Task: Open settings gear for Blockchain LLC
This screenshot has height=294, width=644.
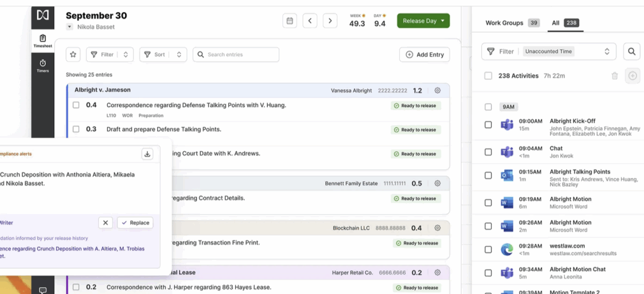Action: point(438,228)
